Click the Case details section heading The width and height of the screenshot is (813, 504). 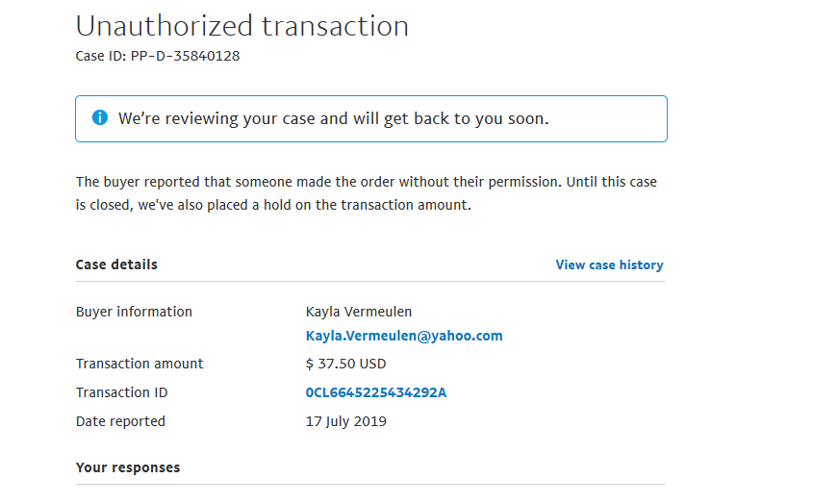pos(116,265)
